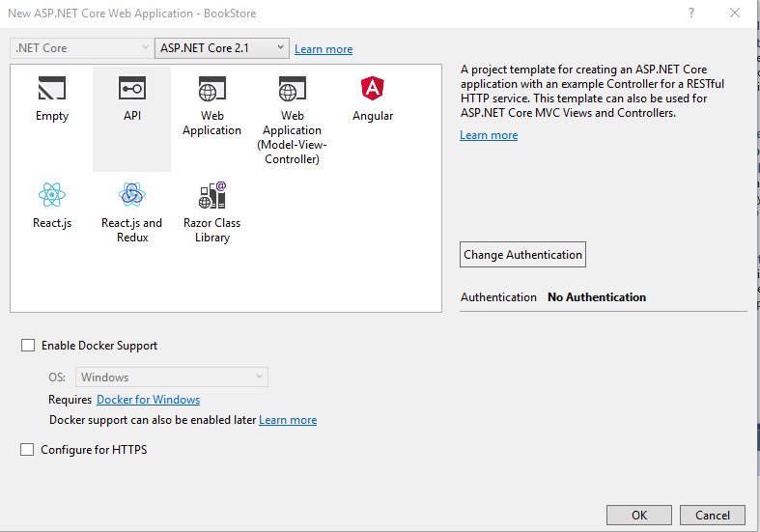
Task: Click Learn more beside version dropdown
Action: 324,49
